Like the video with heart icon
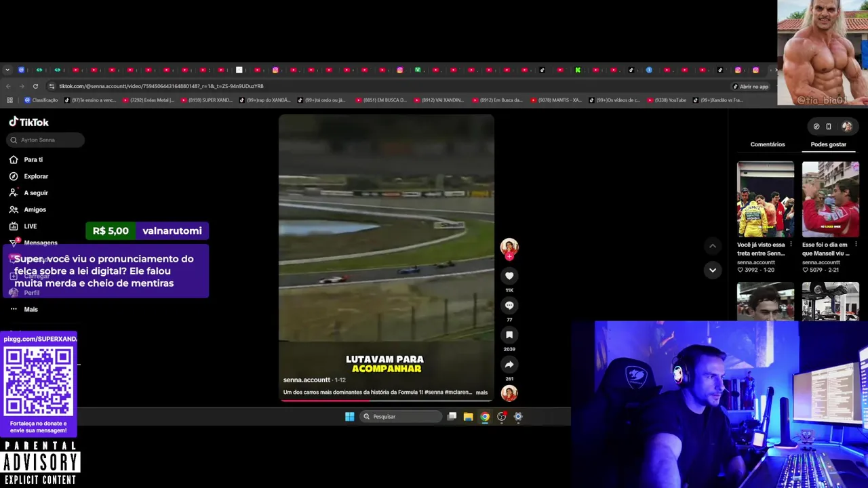The height and width of the screenshot is (488, 868). pyautogui.click(x=509, y=276)
